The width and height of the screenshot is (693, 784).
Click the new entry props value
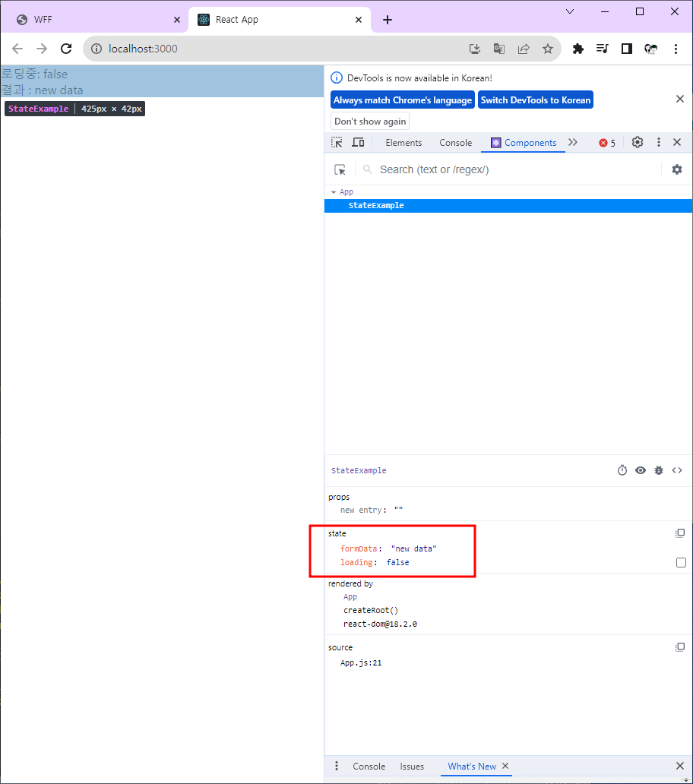pos(398,511)
